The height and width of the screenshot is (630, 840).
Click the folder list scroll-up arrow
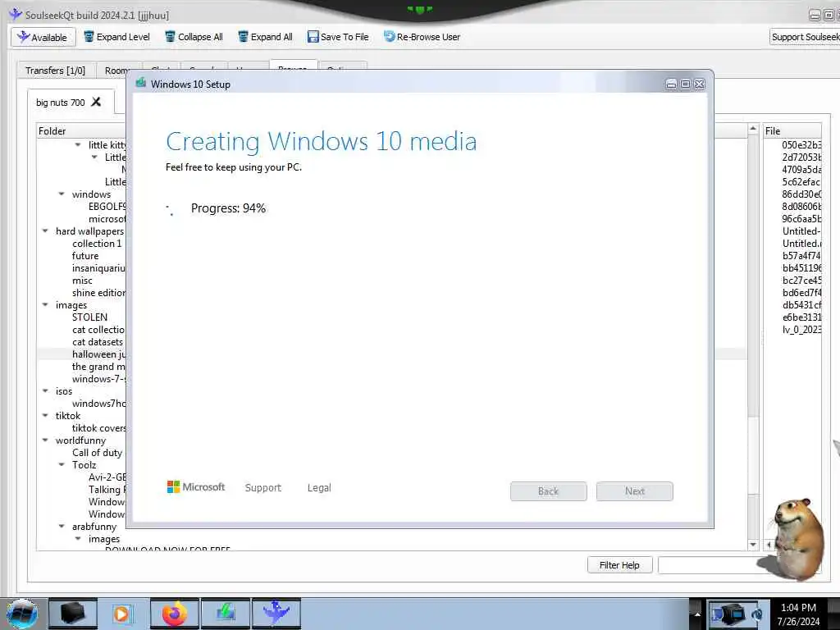pos(753,129)
